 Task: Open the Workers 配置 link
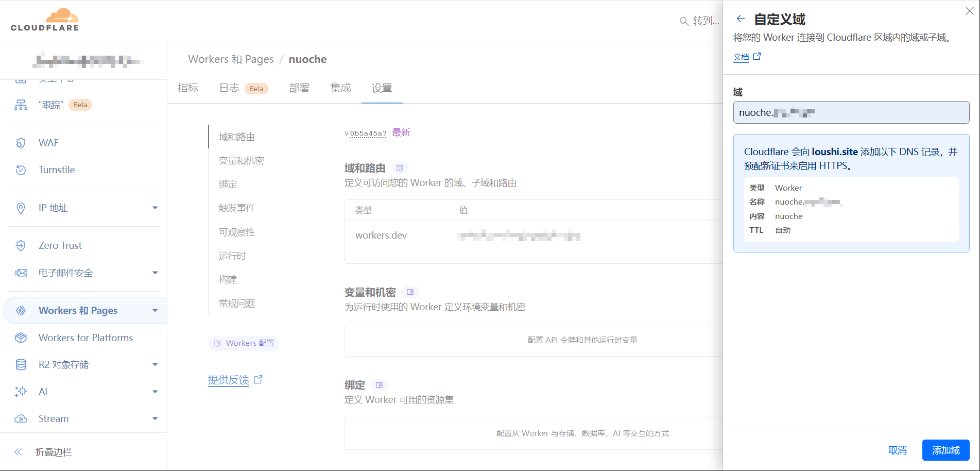tap(244, 343)
